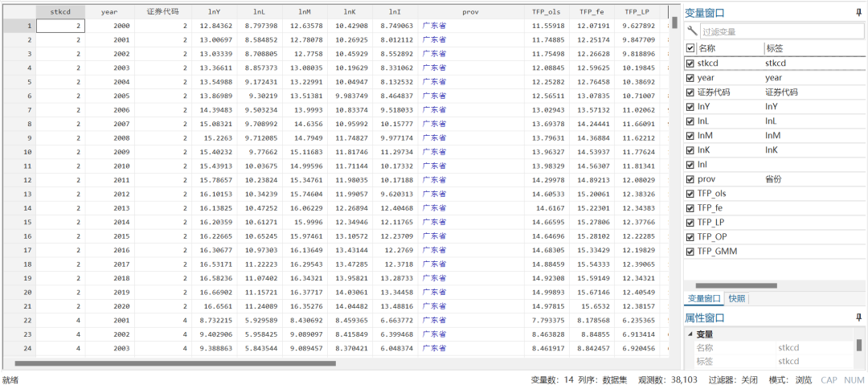
Task: Select the lnY column header
Action: coord(215,11)
